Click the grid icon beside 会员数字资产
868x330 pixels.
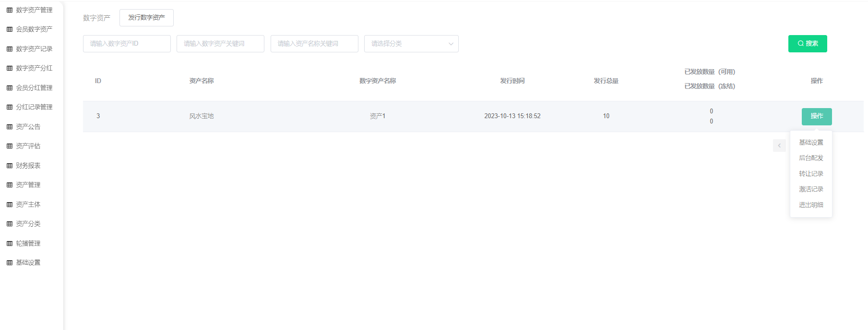[x=10, y=29]
